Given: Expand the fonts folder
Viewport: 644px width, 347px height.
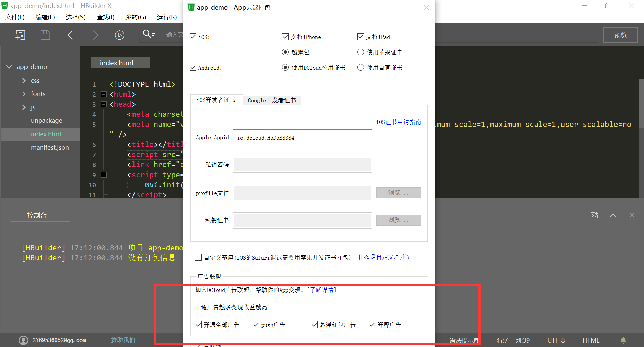Looking at the screenshot, I should click(24, 94).
